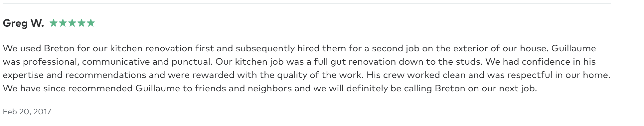Click the fourth green rating star
The width and height of the screenshot is (644, 126).
(x=81, y=23)
